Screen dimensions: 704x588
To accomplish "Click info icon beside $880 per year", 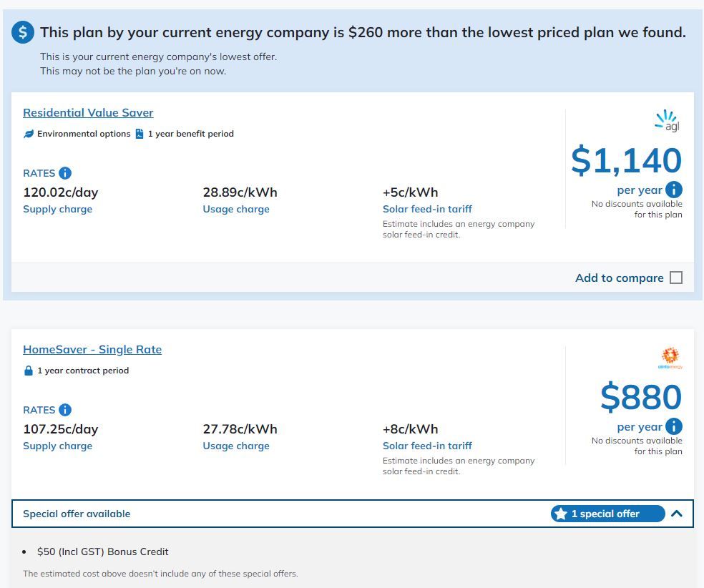I will [673, 426].
